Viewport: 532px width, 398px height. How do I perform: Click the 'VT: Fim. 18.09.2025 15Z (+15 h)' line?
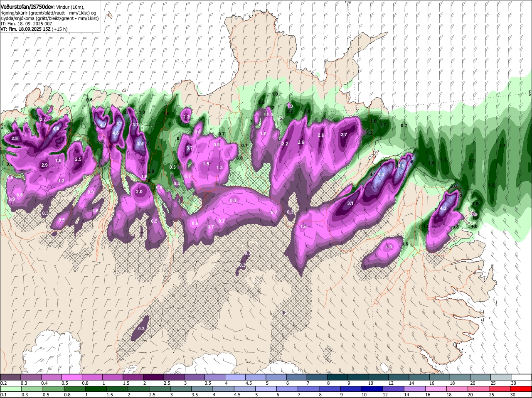(x=34, y=29)
